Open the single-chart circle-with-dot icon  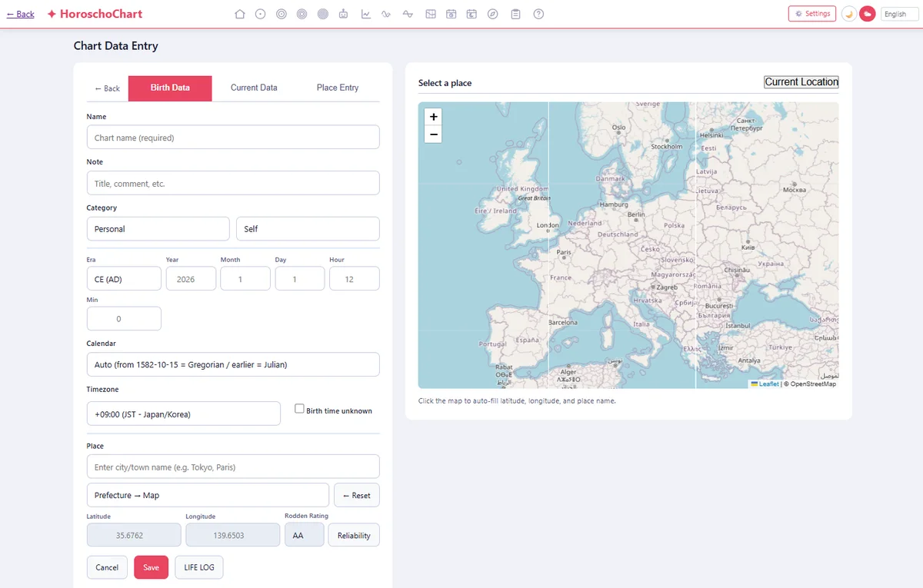coord(261,14)
